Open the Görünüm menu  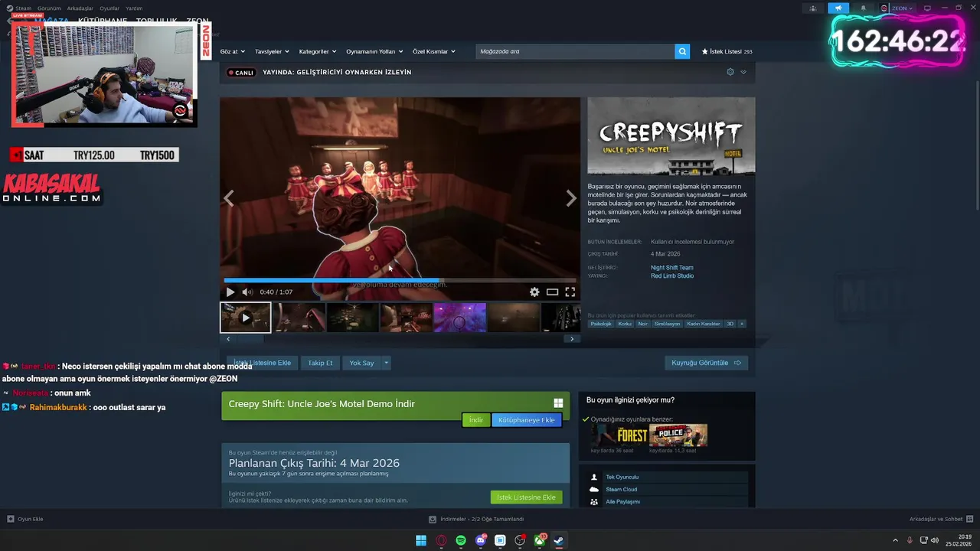point(49,8)
